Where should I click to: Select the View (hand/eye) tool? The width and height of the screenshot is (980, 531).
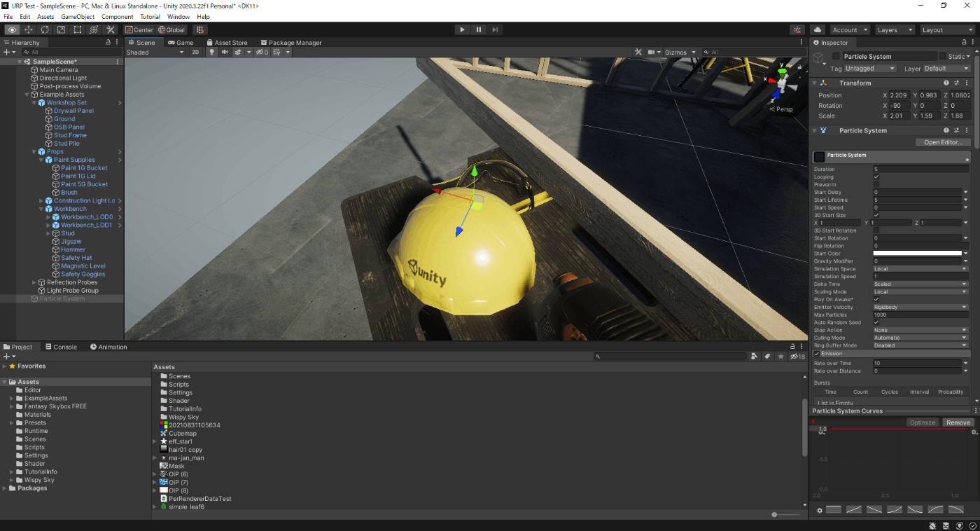[x=12, y=29]
